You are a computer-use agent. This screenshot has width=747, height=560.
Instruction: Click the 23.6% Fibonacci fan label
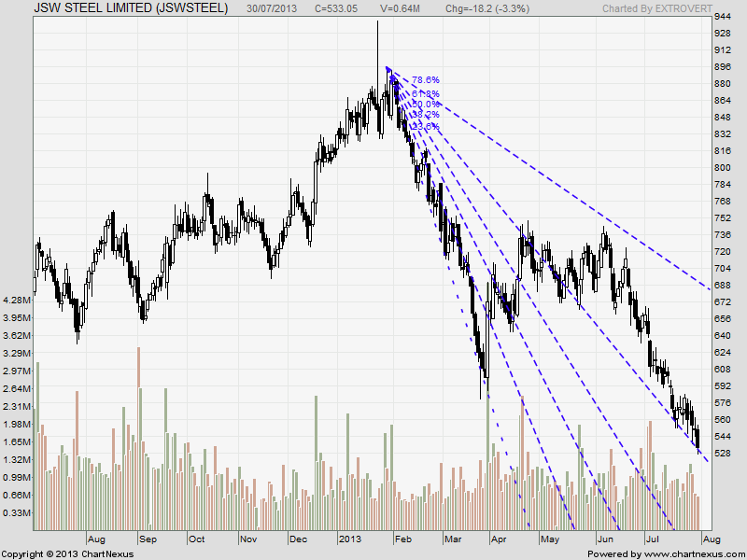(x=424, y=126)
